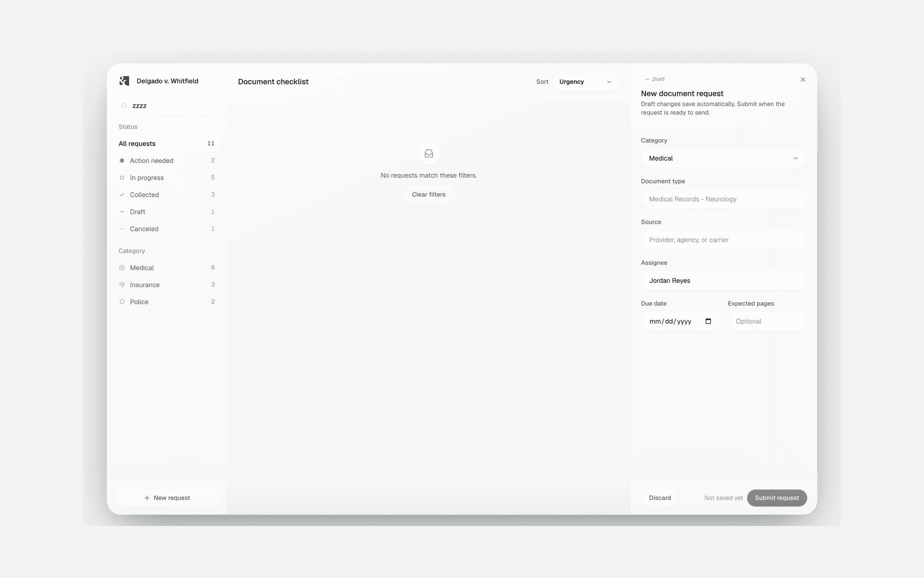Open the Category Medical dropdown
924x578 pixels.
(x=724, y=158)
